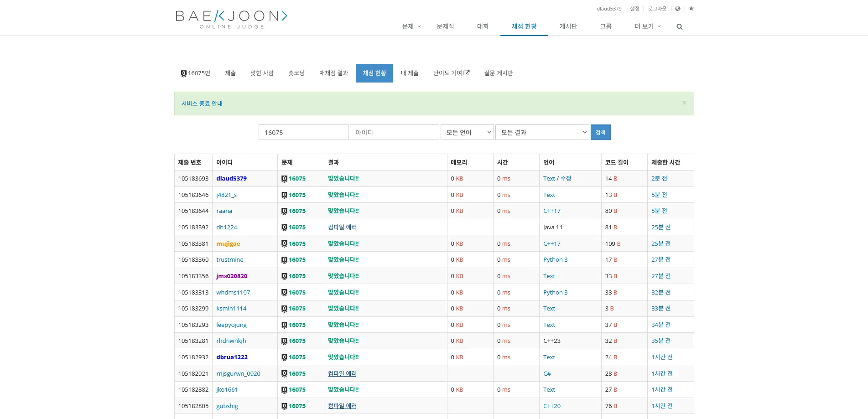Viewport: 868px width, 419px height.
Task: Expand the 문제 menu in navbar
Action: click(x=411, y=26)
